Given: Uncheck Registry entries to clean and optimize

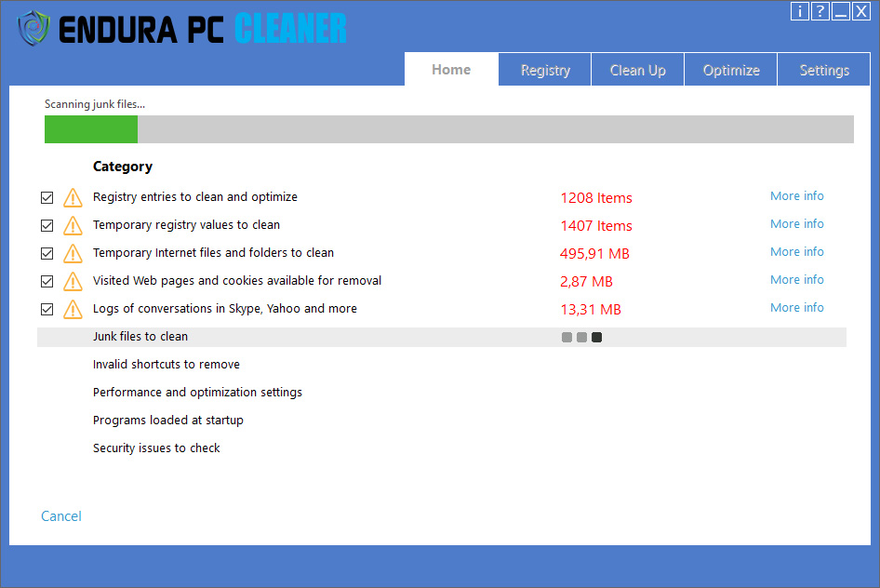Looking at the screenshot, I should [47, 198].
